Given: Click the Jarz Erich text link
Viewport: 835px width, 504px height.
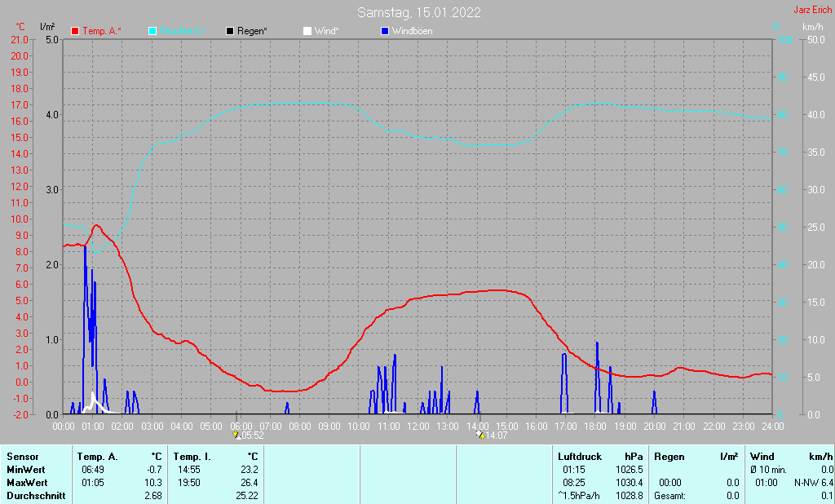Looking at the screenshot, I should [x=813, y=10].
